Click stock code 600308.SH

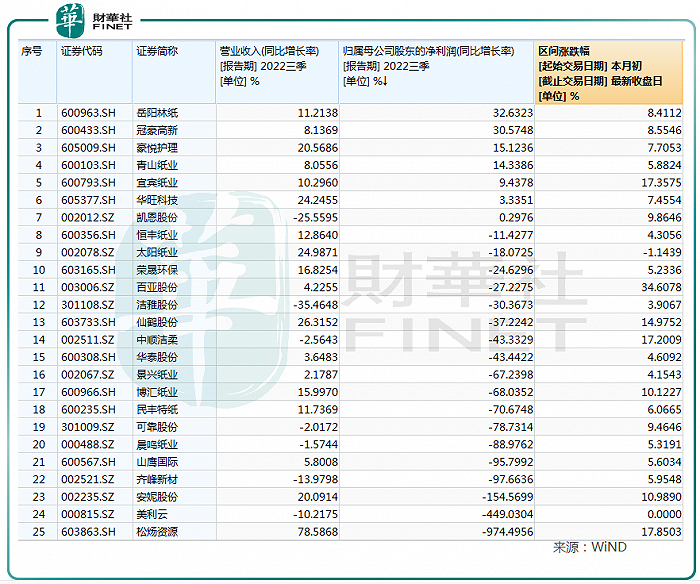pos(88,357)
